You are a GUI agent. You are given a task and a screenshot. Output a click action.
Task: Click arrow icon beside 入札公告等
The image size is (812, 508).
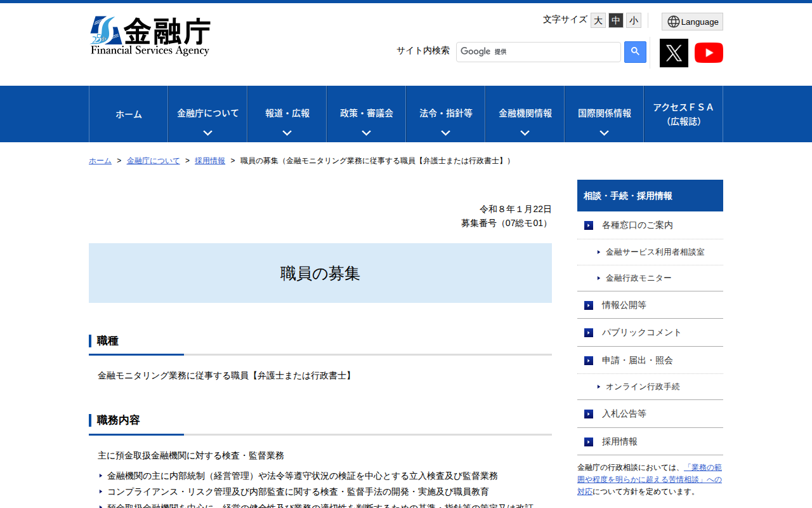point(589,414)
